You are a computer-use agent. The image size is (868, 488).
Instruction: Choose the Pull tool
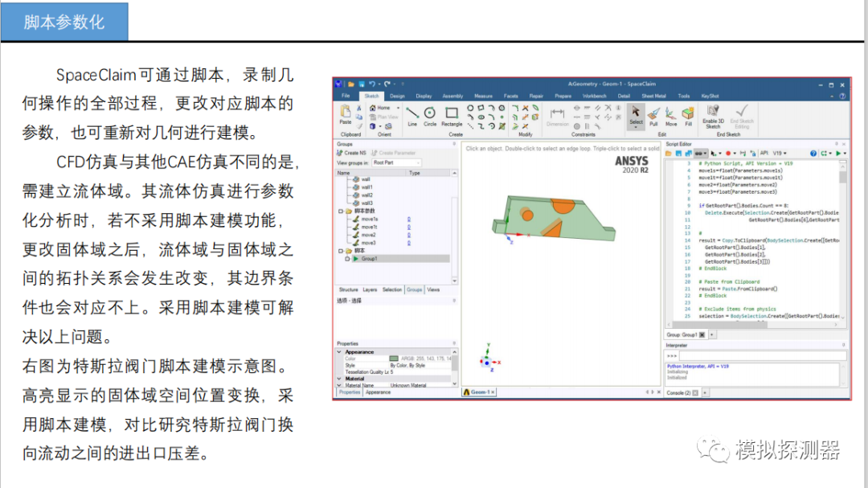tap(653, 117)
